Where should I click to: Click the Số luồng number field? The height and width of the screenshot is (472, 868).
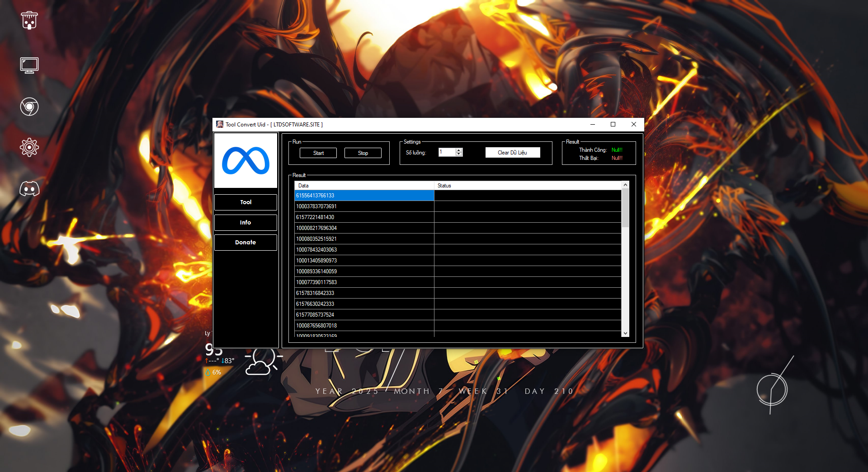point(447,152)
